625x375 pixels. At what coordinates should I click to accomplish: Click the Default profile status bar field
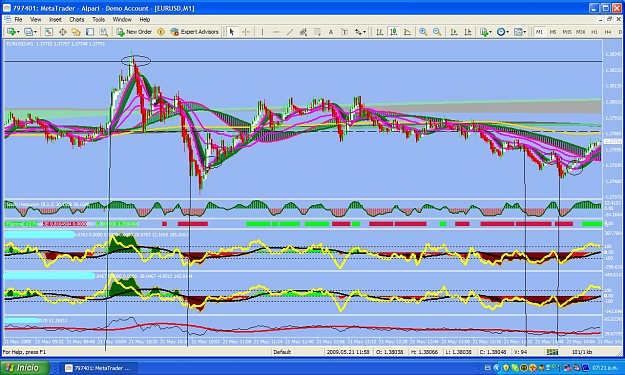point(297,352)
